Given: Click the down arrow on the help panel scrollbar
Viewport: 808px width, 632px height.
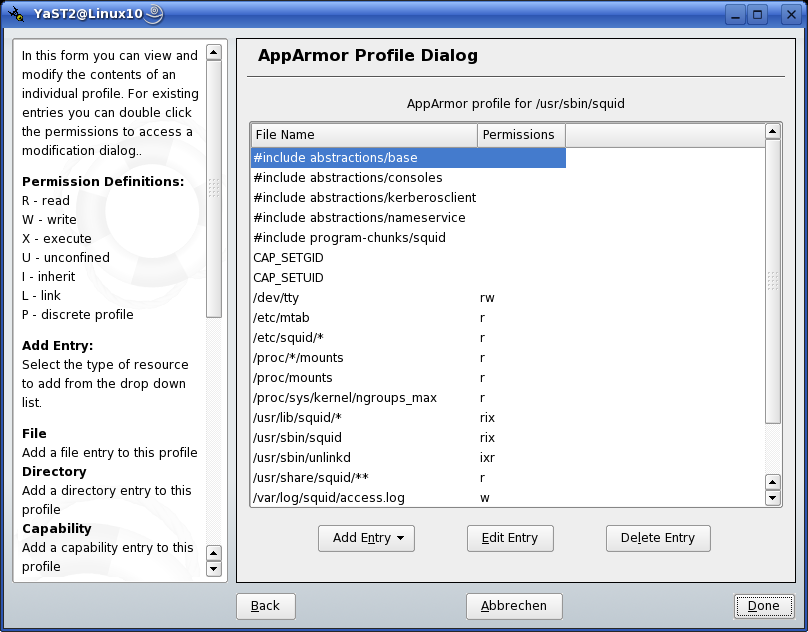Looking at the screenshot, I should pyautogui.click(x=214, y=568).
